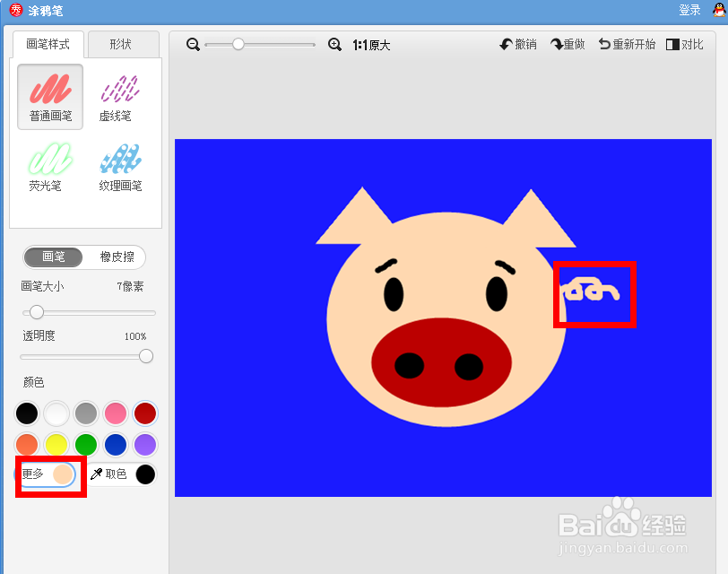Toggle to 画笔 brush mode
728x574 pixels.
click(x=54, y=257)
